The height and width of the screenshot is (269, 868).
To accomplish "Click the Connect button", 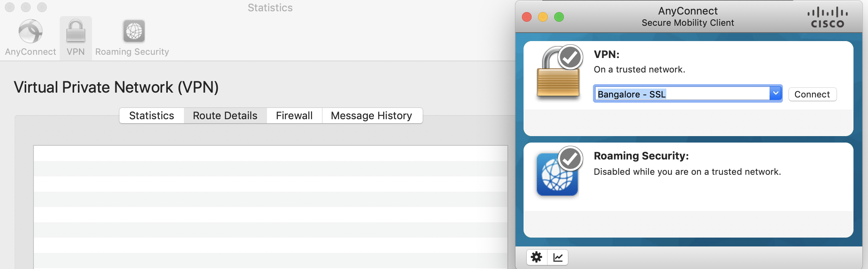I will coord(812,94).
